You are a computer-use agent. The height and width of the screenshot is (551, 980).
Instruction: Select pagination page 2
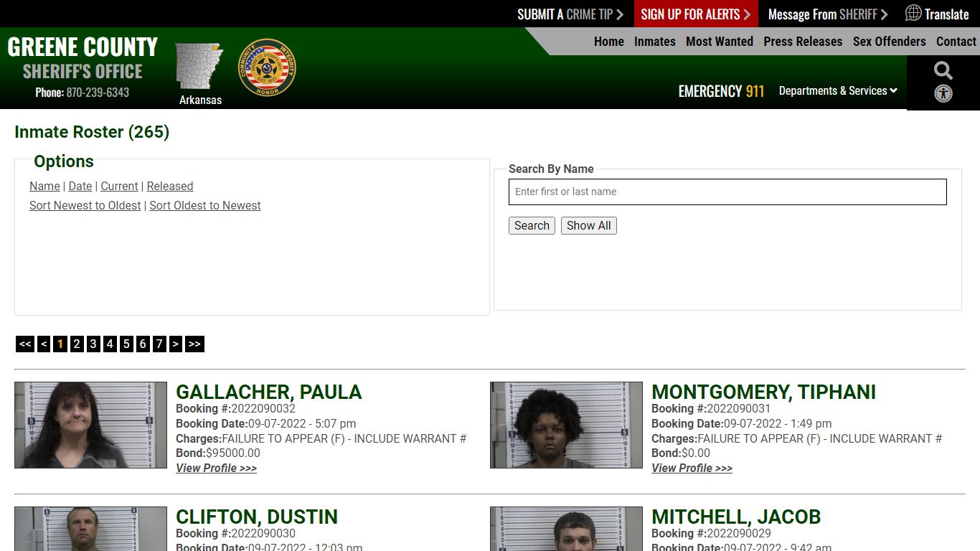pos(77,344)
